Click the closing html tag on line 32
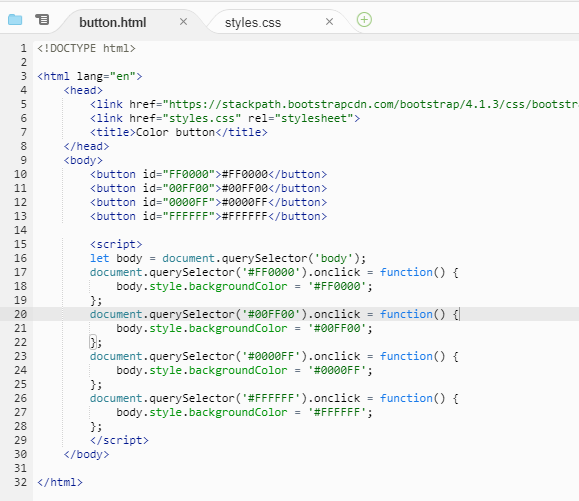This screenshot has width=579, height=501. coord(60,482)
